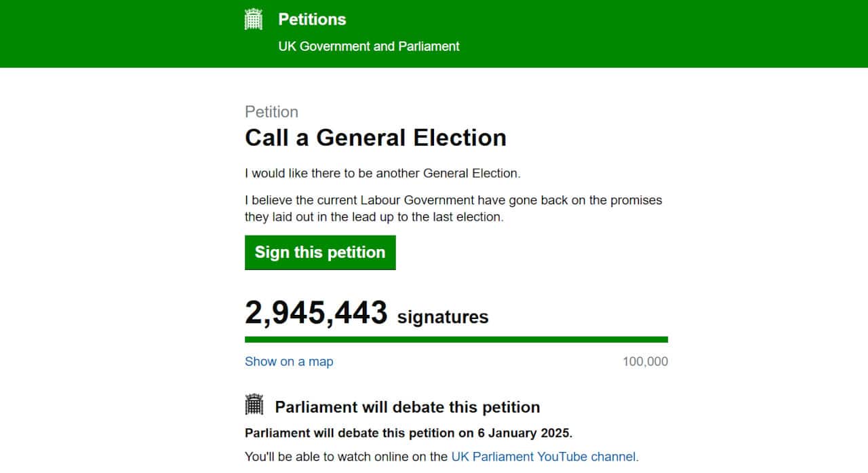868x473 pixels.
Task: Click the word 'signatures' beside the count
Action: pyautogui.click(x=442, y=317)
